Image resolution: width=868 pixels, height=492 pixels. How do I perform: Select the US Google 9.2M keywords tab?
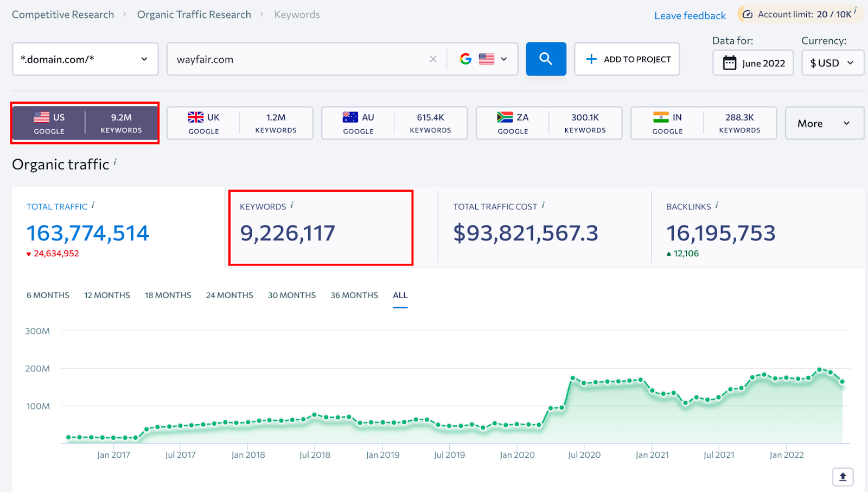85,123
